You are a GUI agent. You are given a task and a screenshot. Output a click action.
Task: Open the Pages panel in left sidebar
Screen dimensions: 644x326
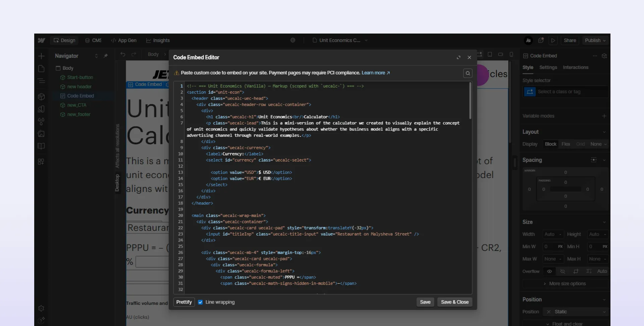coord(41,68)
